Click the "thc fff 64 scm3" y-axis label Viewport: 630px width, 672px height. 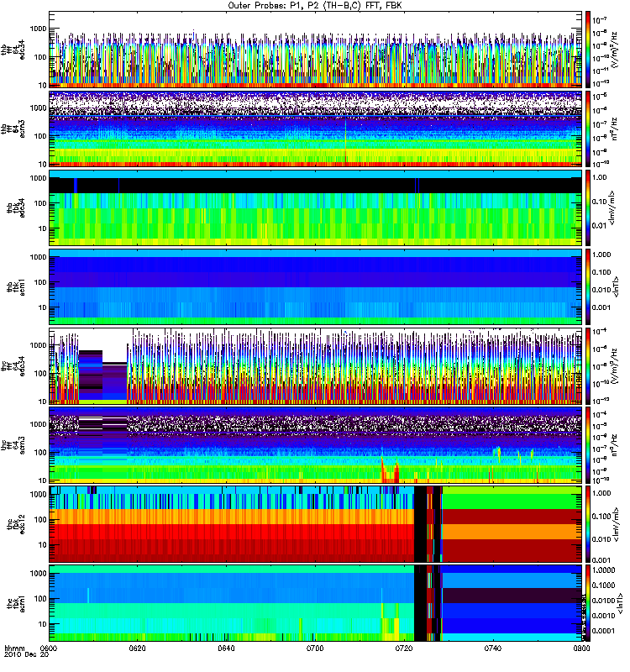click(x=13, y=446)
